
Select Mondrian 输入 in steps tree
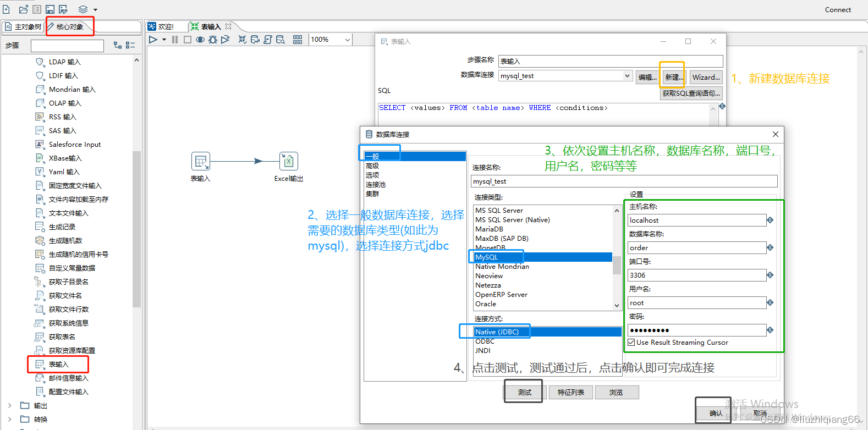click(72, 90)
